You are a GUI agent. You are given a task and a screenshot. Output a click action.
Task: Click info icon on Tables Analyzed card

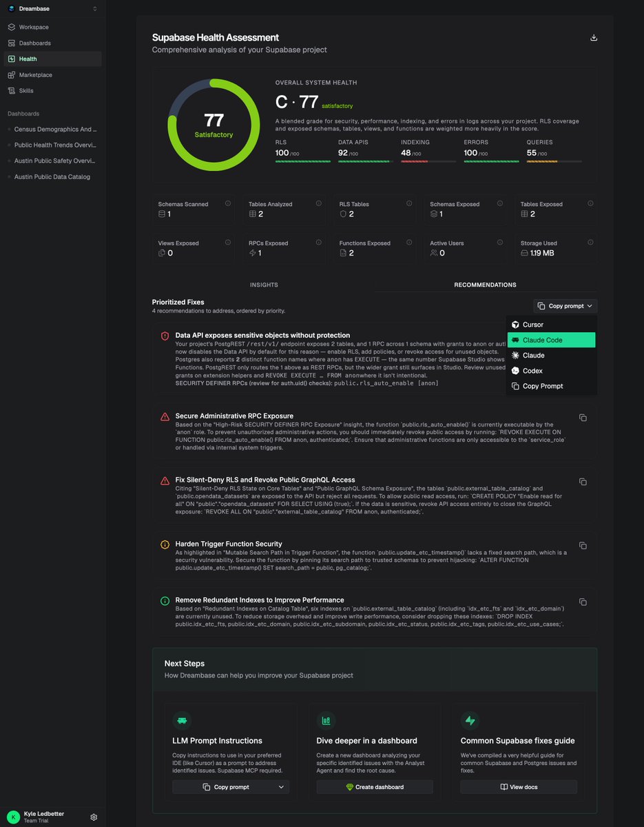[x=318, y=203]
